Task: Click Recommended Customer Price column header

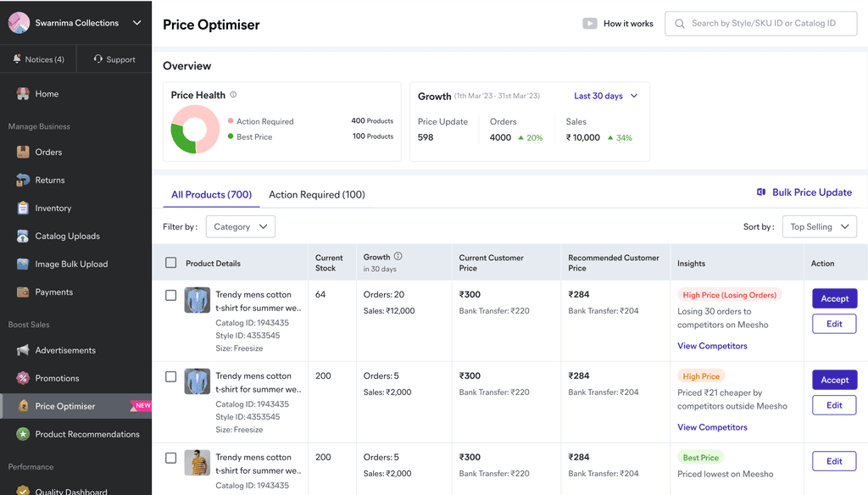Action: [614, 263]
